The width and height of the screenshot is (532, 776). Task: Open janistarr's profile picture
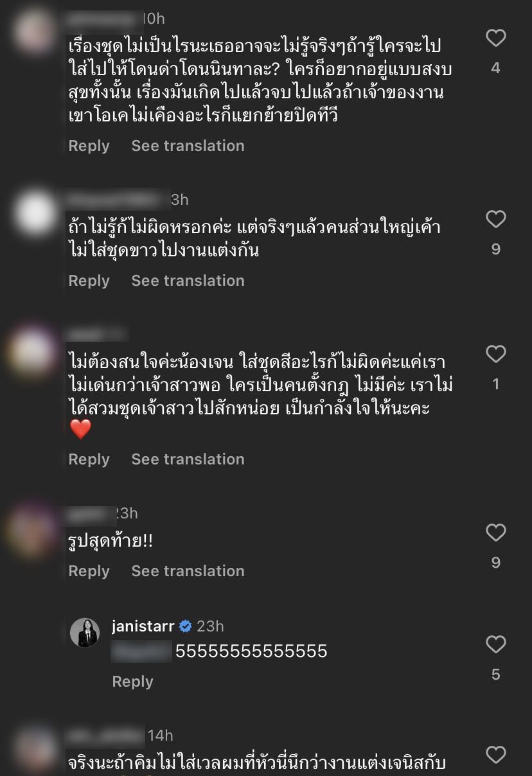(85, 633)
